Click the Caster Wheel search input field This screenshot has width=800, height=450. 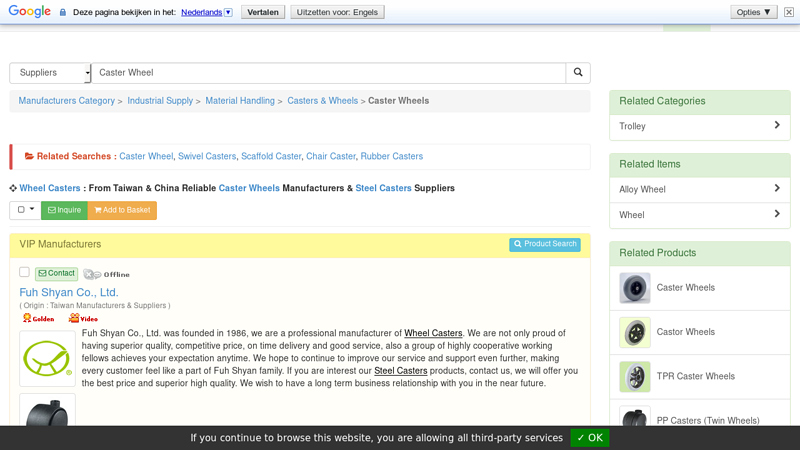coord(329,73)
